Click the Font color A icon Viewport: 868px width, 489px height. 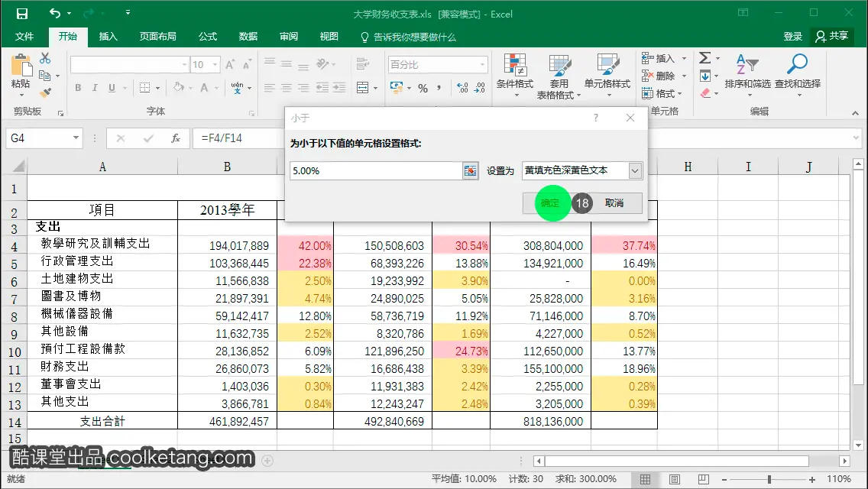point(204,88)
